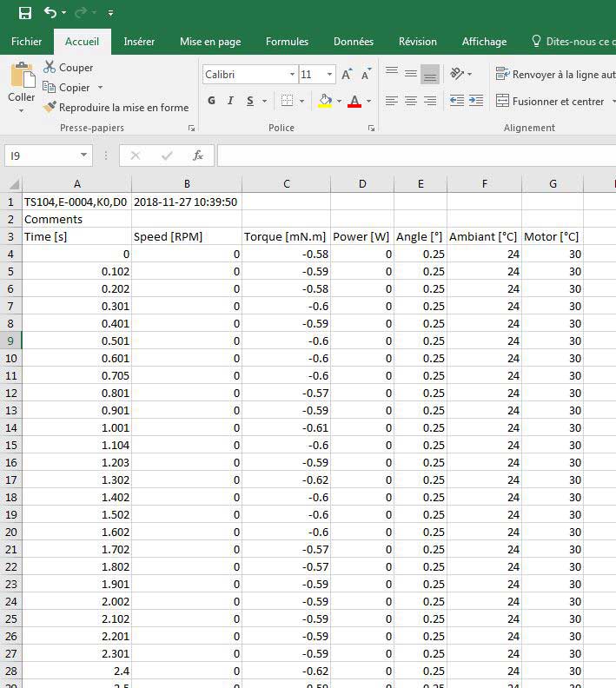Click the Undo arrow icon

tap(50, 12)
